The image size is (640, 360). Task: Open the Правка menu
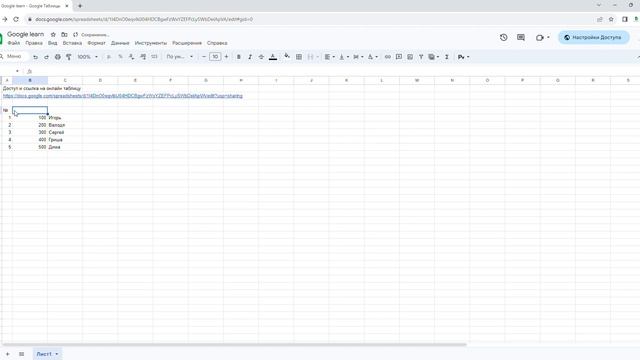34,43
